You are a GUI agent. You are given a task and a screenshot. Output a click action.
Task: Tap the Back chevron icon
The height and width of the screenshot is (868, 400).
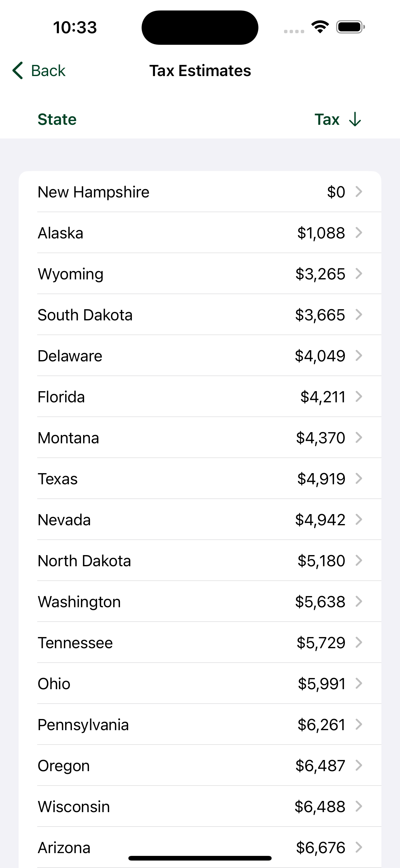point(17,70)
